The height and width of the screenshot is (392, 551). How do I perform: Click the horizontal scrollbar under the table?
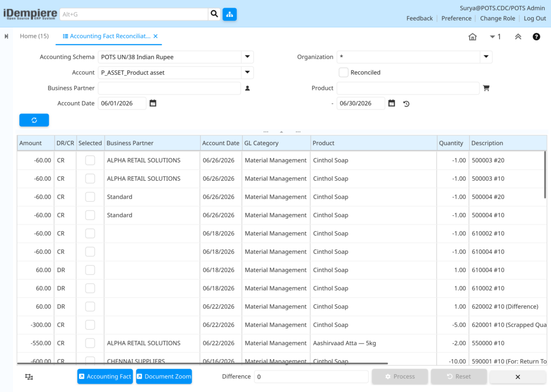coord(202,363)
